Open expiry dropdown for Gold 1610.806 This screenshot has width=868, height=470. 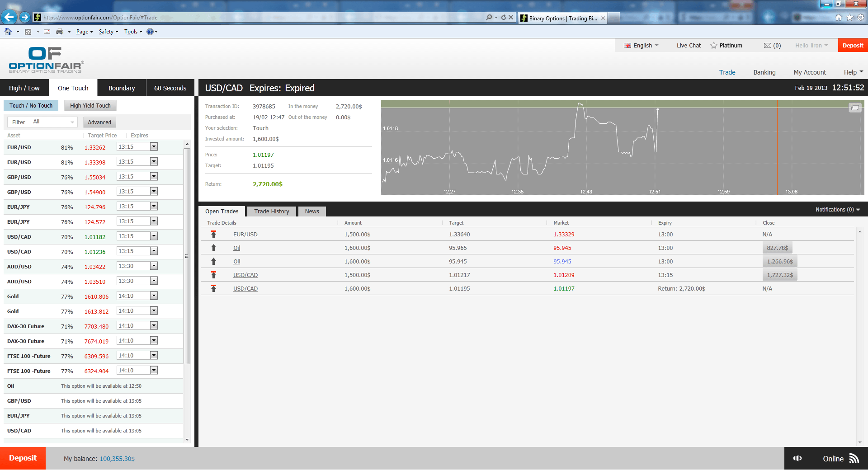click(154, 296)
